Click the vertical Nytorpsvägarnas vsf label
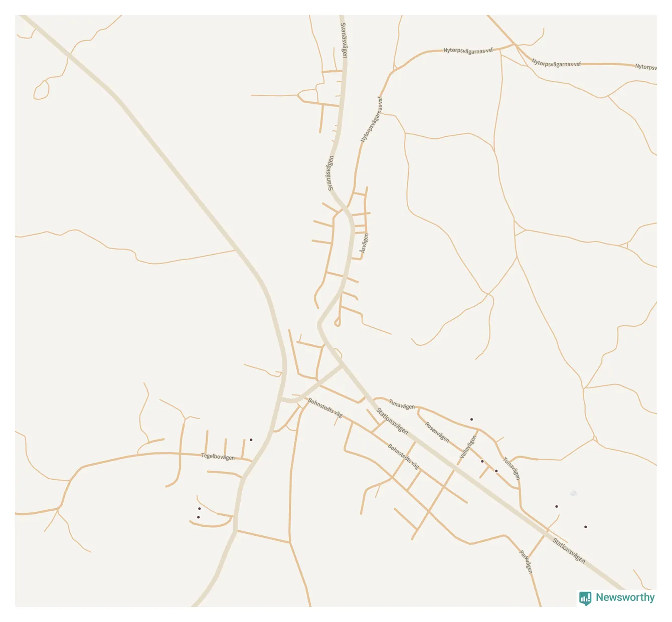Viewport: 672px width, 622px height. (372, 119)
